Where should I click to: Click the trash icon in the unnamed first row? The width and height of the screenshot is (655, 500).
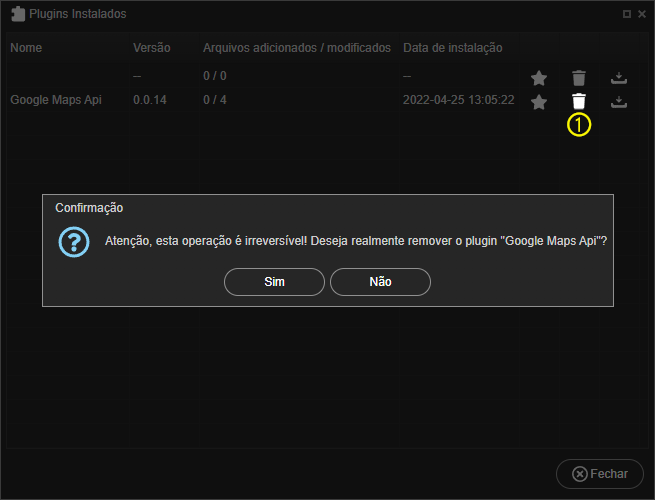pos(579,78)
